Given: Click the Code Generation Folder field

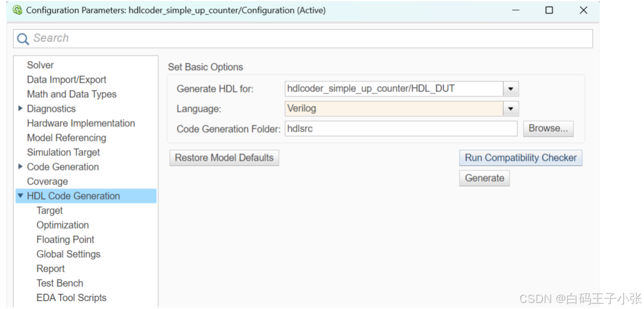Looking at the screenshot, I should (401, 128).
